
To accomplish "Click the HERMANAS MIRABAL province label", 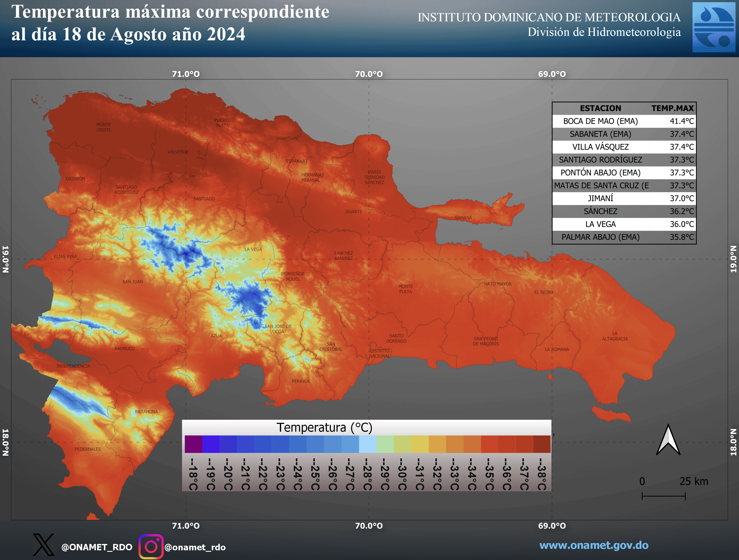I will coord(312,177).
